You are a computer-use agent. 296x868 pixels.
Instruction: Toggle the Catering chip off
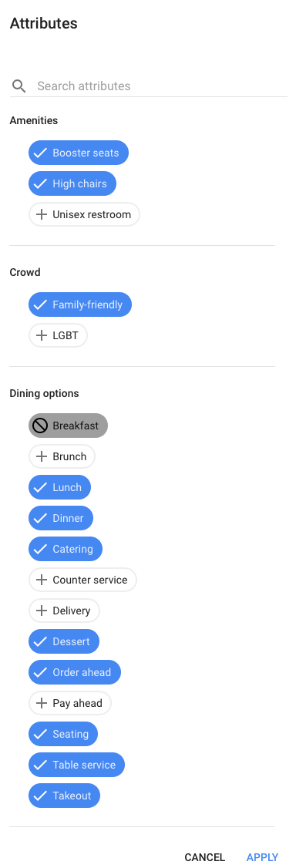pos(66,549)
